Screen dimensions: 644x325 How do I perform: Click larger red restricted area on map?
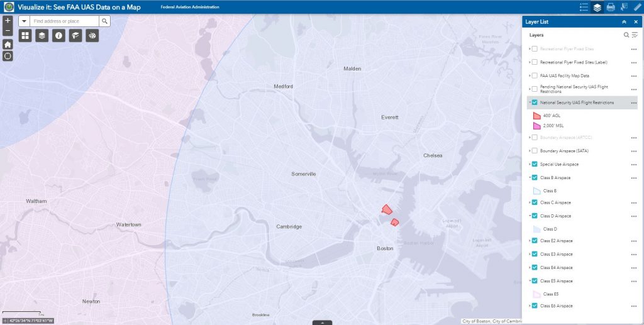(387, 210)
